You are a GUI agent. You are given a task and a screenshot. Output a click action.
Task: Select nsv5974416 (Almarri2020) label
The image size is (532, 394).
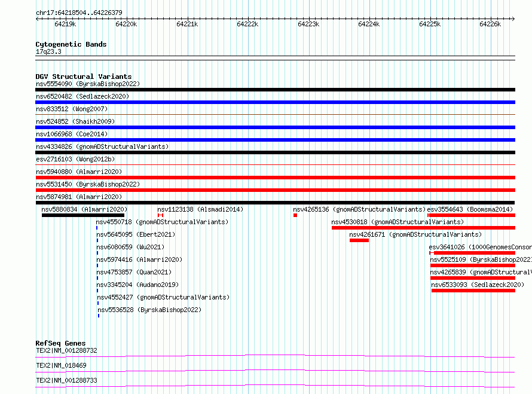click(139, 259)
